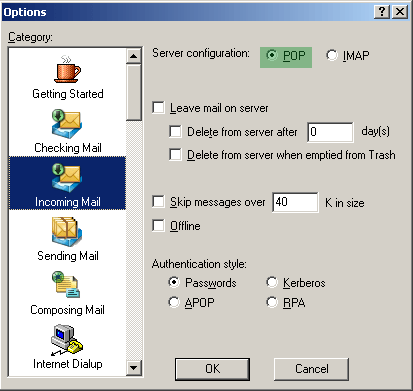
Task: Confirm options with OK button
Action: click(x=212, y=369)
